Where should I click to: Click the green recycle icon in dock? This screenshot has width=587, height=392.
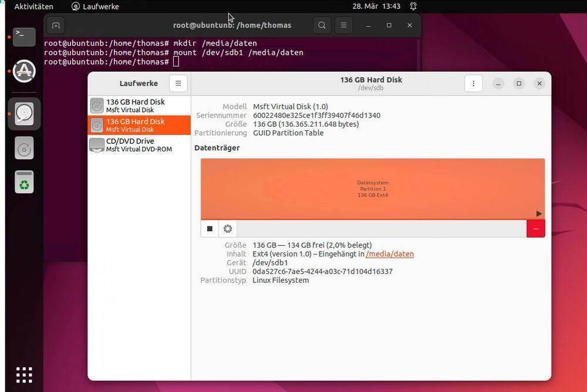[x=23, y=182]
